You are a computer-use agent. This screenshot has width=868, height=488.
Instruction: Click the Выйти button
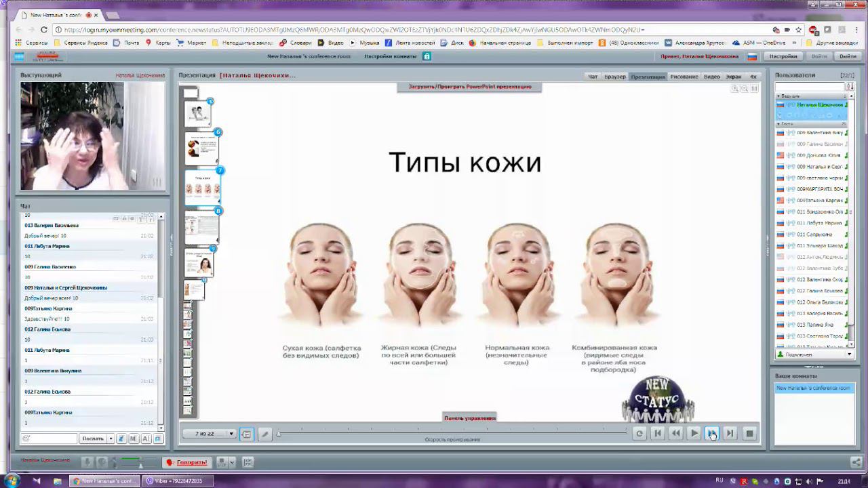coord(848,56)
